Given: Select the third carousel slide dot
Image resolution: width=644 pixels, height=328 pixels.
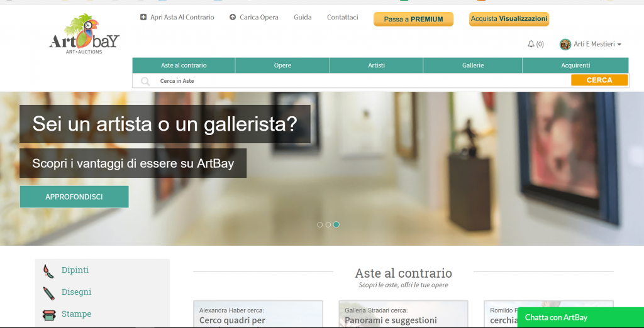Looking at the screenshot, I should point(336,224).
